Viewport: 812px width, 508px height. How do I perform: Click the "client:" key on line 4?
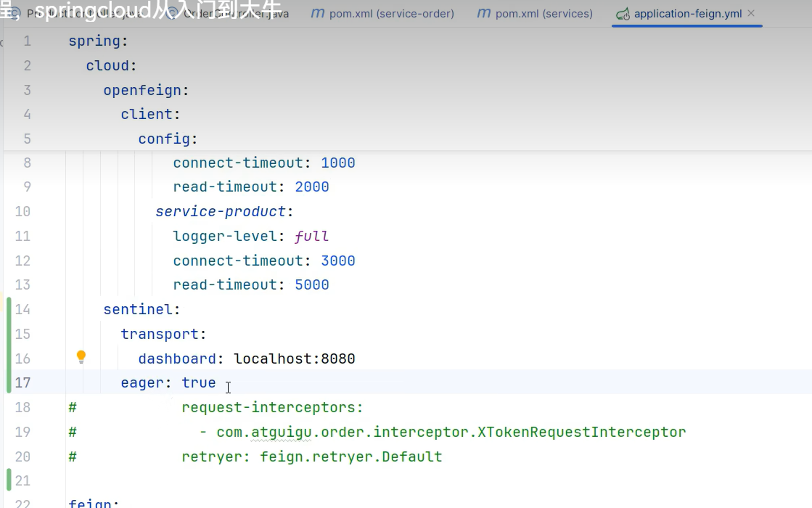pyautogui.click(x=150, y=114)
